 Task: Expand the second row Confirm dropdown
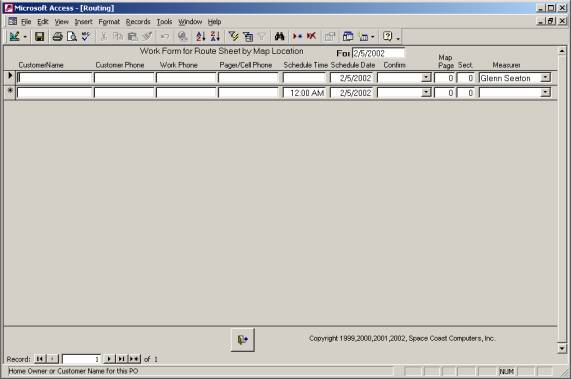(426, 92)
